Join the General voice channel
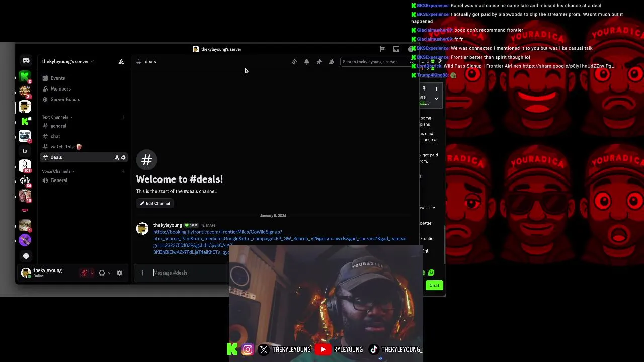 click(x=84, y=180)
